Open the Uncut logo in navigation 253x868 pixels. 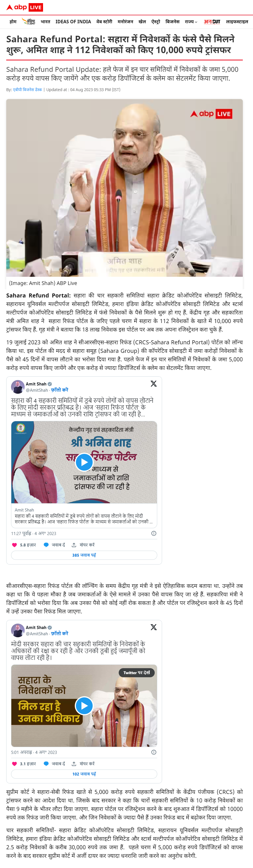pyautogui.click(x=212, y=22)
